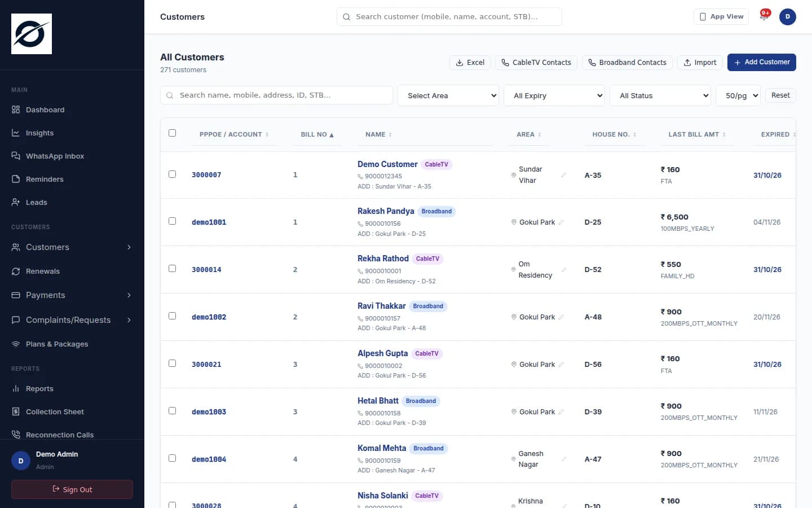Expand the Payments sidebar submenu
This screenshot has height=508, width=812.
click(129, 295)
